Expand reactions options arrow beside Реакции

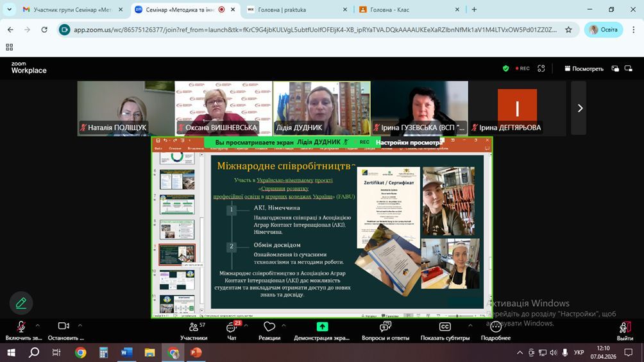(x=284, y=325)
